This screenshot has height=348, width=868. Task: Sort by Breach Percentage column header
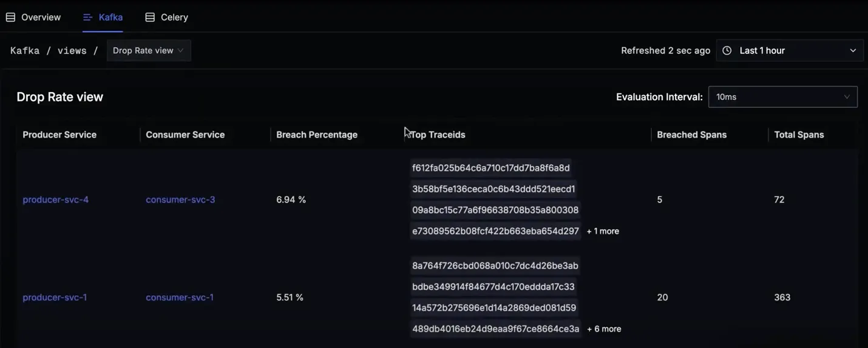(317, 135)
